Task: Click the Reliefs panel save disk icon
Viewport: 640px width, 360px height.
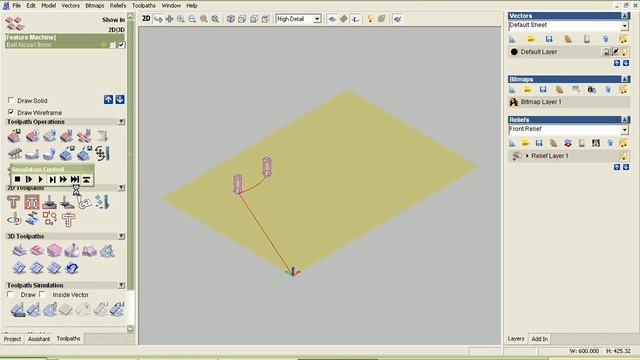Action: point(539,143)
